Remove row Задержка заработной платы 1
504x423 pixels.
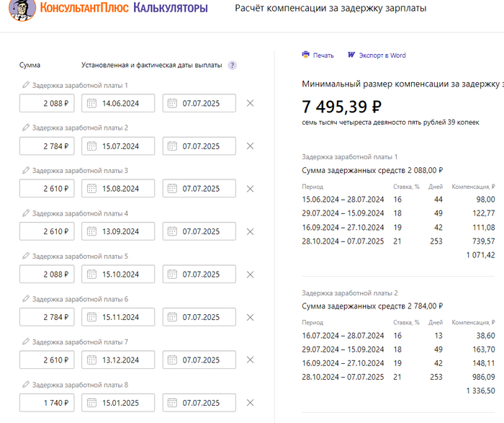pyautogui.click(x=250, y=103)
